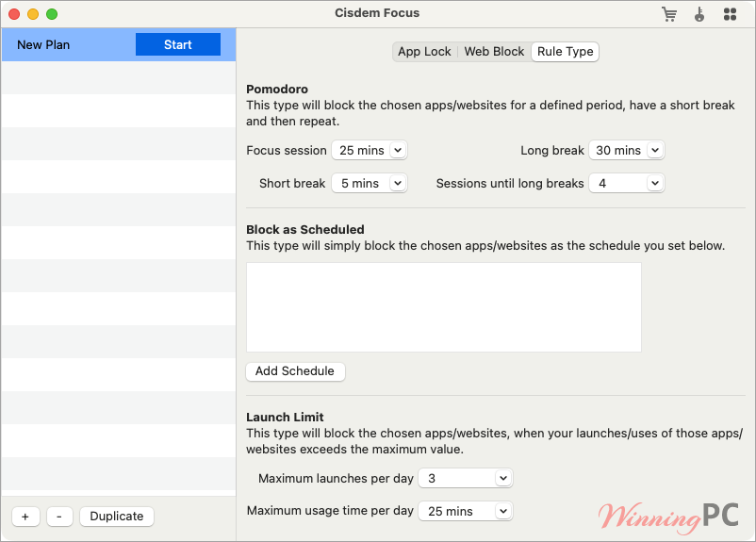Open Maximum launches per day dropdown
This screenshot has width=756, height=542.
click(466, 478)
